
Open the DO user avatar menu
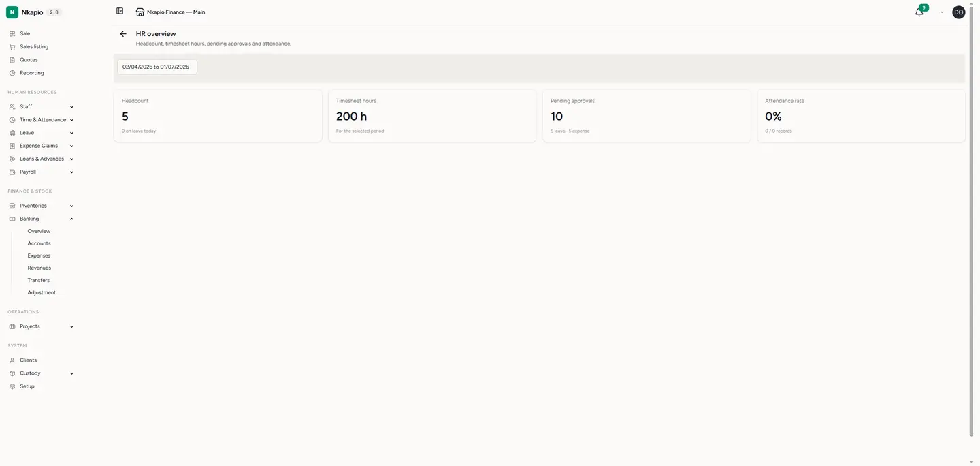click(x=958, y=12)
